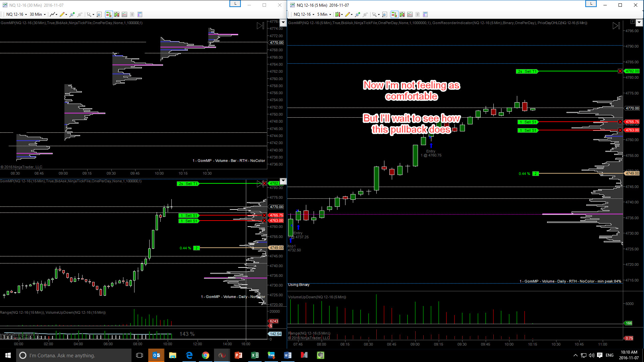
Task: Open the cursor pointer selector in the 30 Min window
Action: (x=90, y=14)
